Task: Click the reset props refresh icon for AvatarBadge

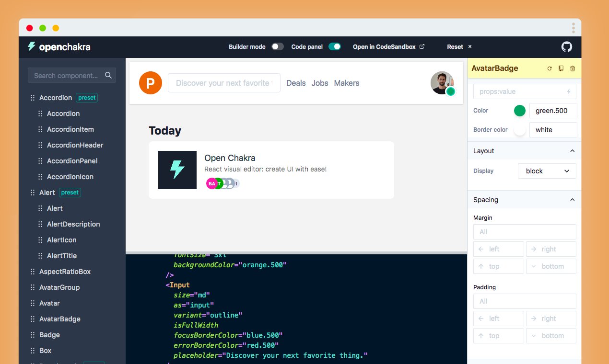Action: (x=550, y=68)
